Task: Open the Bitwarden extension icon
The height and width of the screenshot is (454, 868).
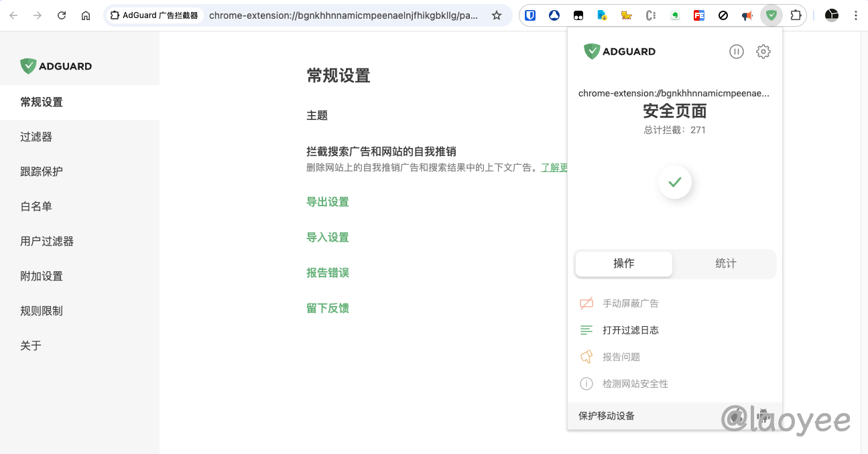Action: coord(530,15)
